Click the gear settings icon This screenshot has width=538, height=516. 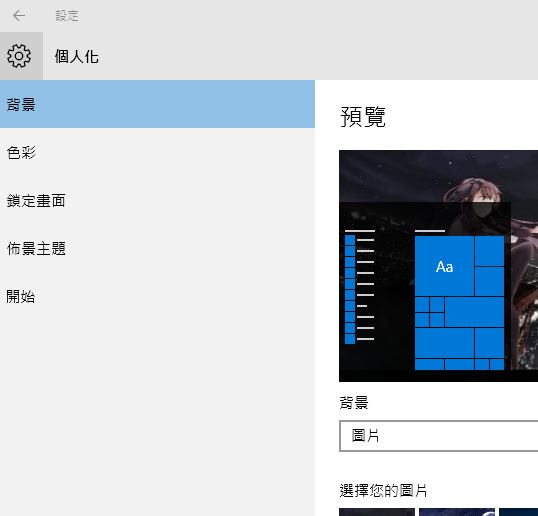[x=19, y=56]
